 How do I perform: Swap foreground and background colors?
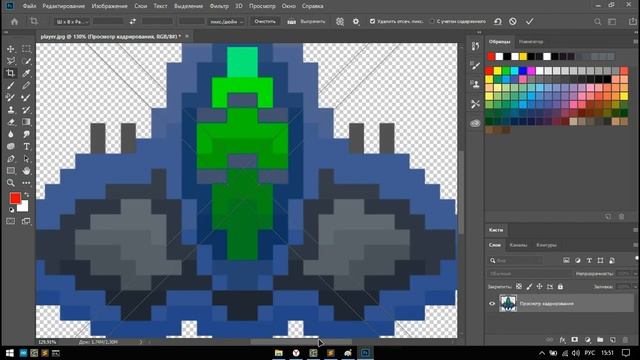coord(27,195)
